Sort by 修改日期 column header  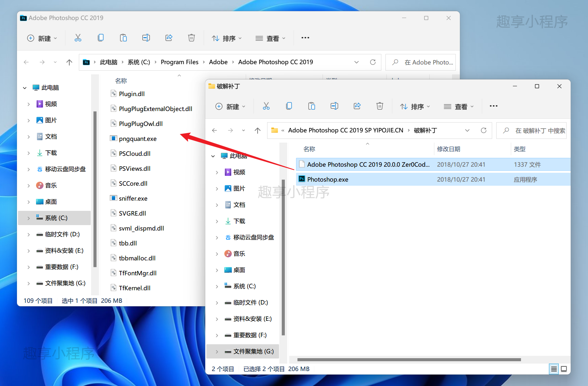pos(449,149)
